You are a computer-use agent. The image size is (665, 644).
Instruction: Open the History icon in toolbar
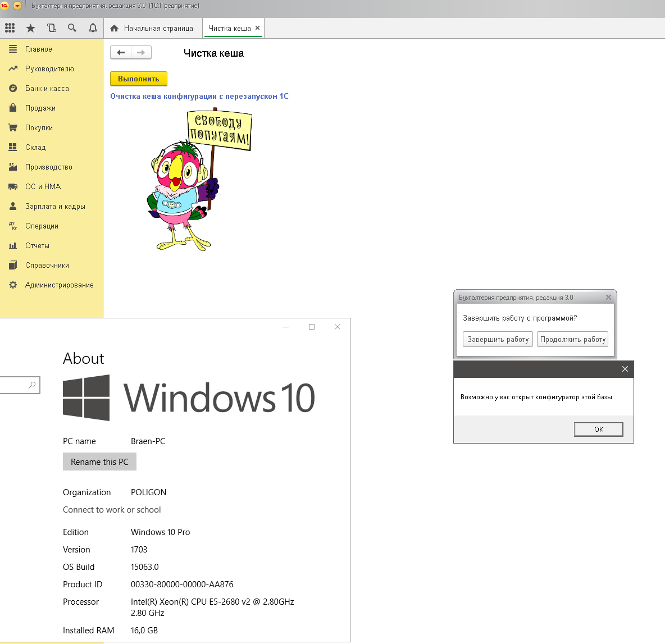click(x=51, y=28)
